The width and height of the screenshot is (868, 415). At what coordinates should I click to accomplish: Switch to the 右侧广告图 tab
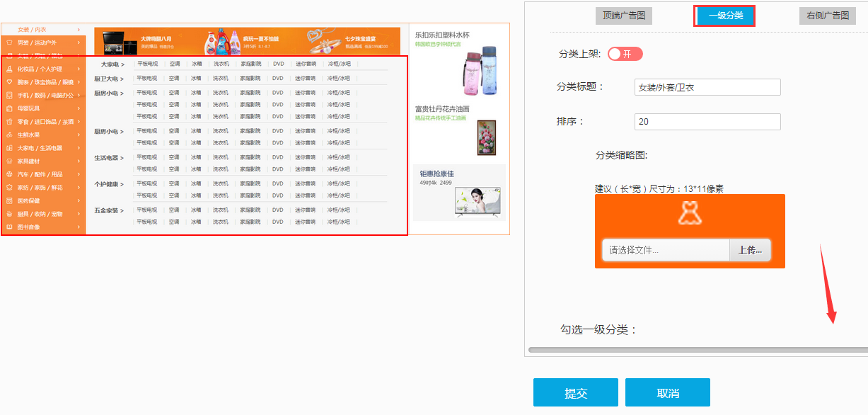[827, 16]
